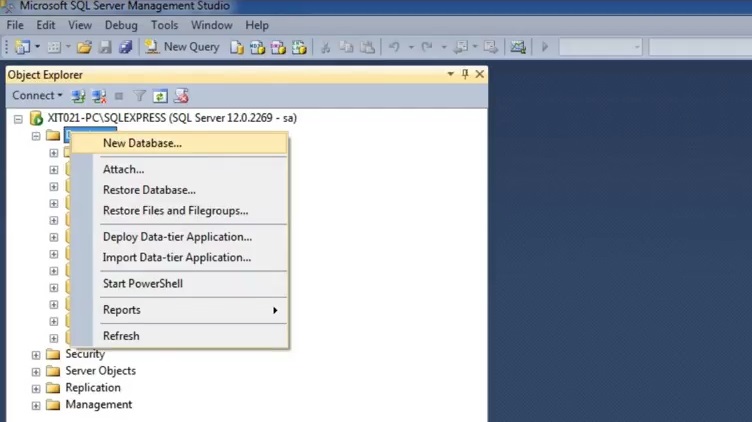The height and width of the screenshot is (422, 752).
Task: Expand the Security folder
Action: [36, 355]
